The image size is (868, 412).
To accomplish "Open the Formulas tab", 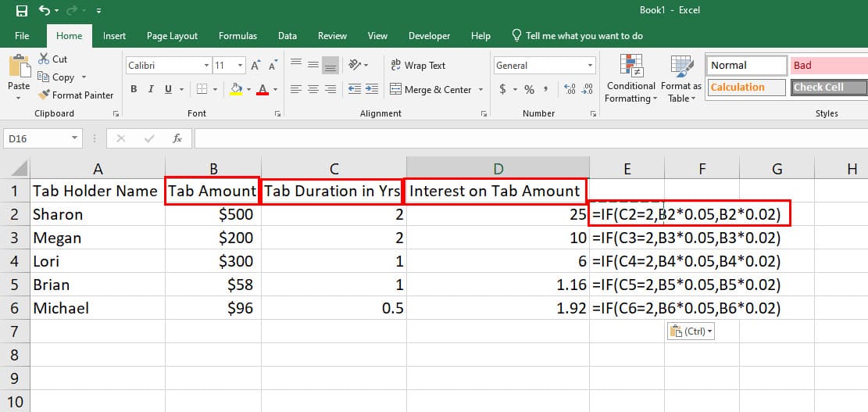I will [238, 36].
